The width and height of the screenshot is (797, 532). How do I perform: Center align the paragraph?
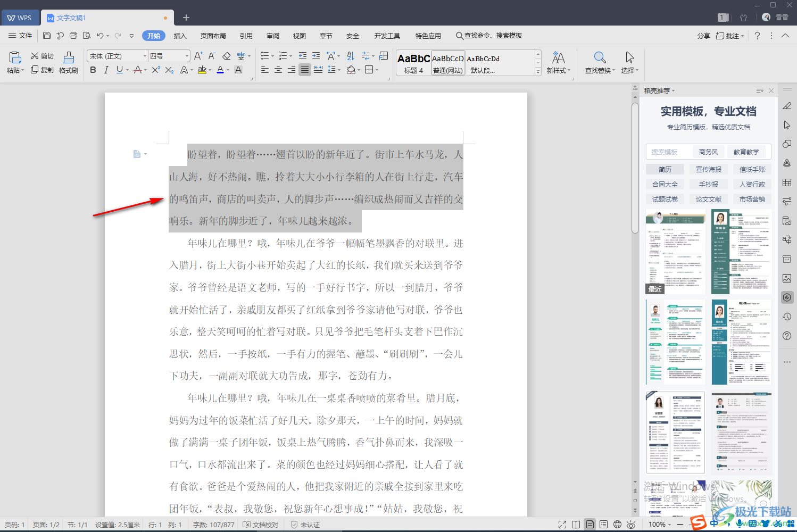click(x=278, y=70)
